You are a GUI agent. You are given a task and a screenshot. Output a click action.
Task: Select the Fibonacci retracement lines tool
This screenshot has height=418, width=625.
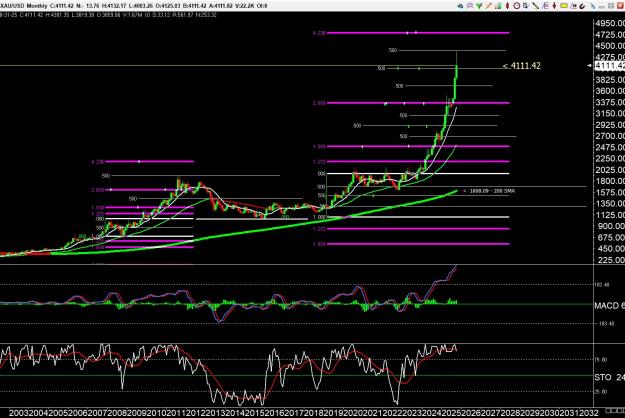click(x=545, y=6)
